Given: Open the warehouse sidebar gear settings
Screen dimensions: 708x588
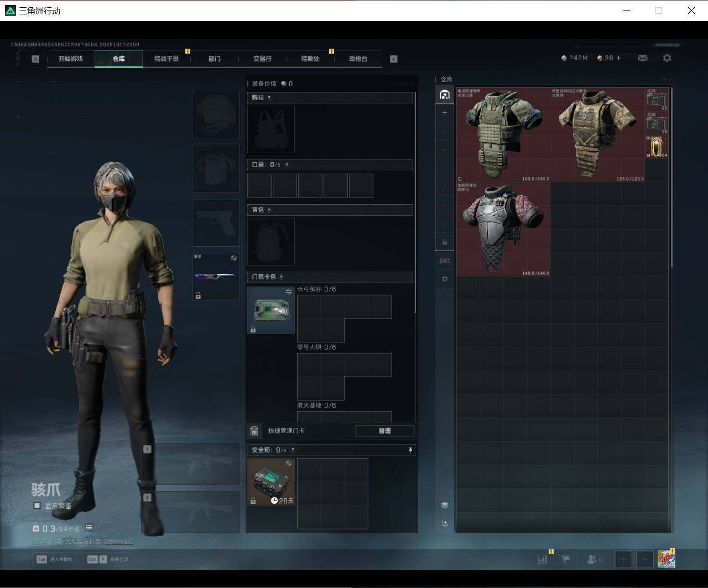Looking at the screenshot, I should [x=445, y=279].
